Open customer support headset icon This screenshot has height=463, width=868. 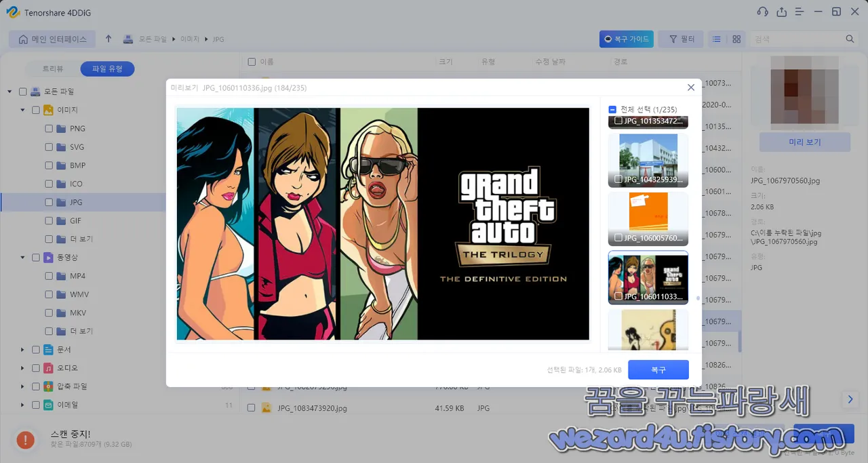762,12
